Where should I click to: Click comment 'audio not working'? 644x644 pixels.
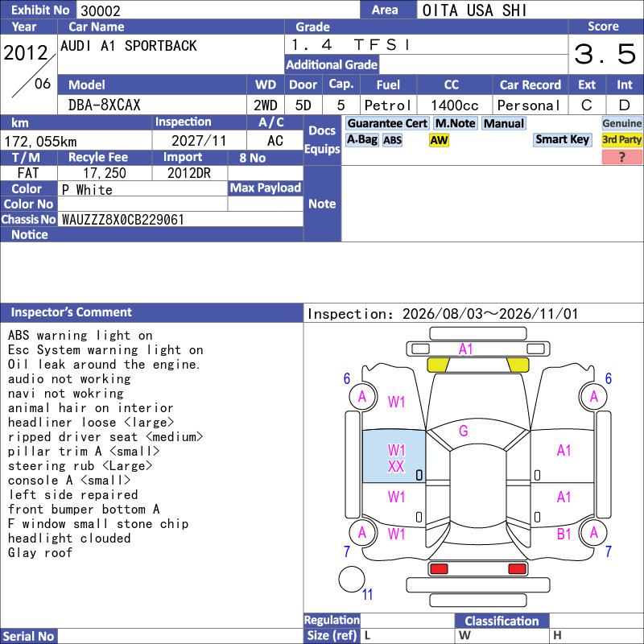tap(69, 378)
